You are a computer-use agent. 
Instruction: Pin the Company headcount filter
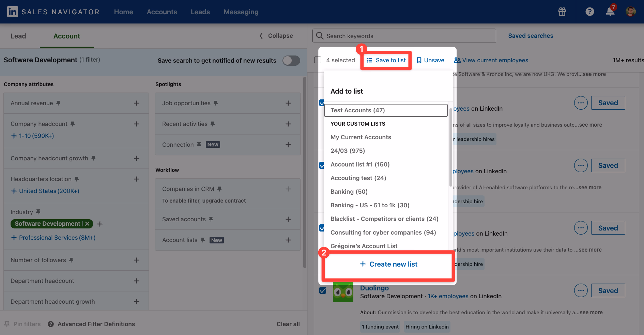click(73, 124)
